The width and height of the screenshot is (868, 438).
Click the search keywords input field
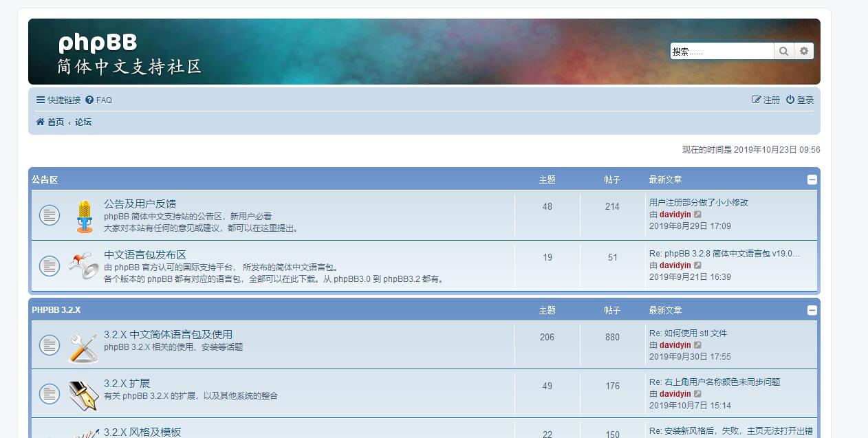722,51
